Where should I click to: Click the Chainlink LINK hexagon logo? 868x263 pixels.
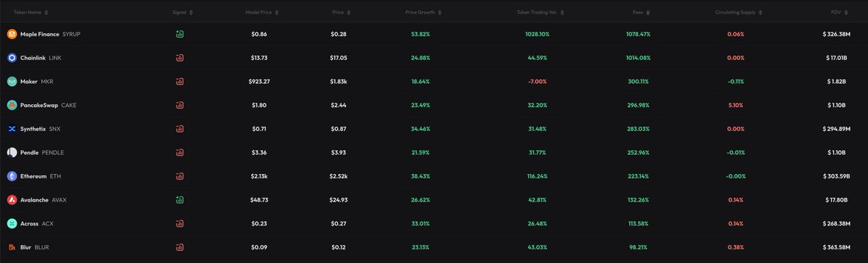[12, 58]
